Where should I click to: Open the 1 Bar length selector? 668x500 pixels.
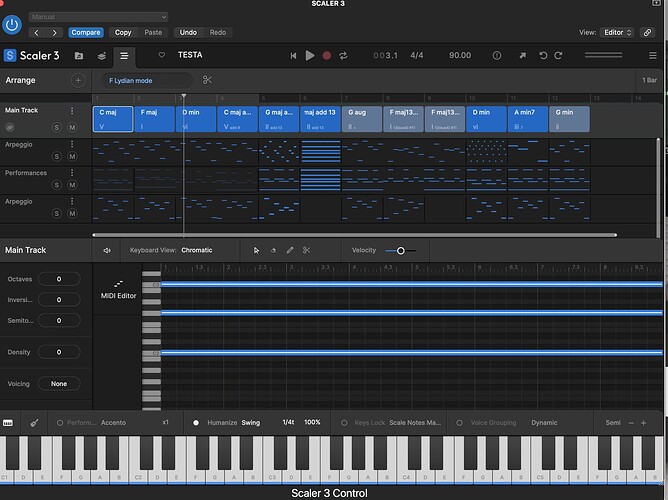coord(649,80)
